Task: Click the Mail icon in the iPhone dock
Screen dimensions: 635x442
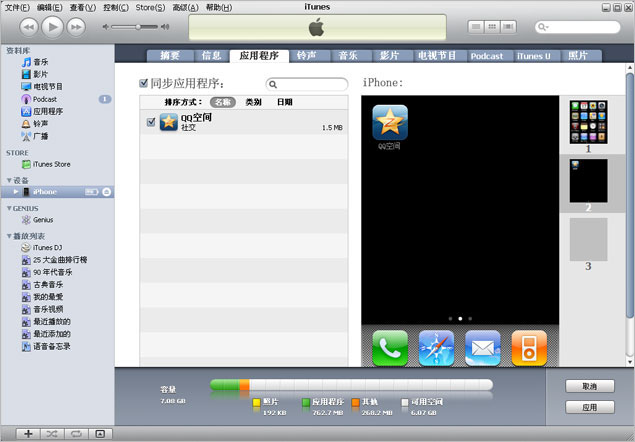Action: 482,348
